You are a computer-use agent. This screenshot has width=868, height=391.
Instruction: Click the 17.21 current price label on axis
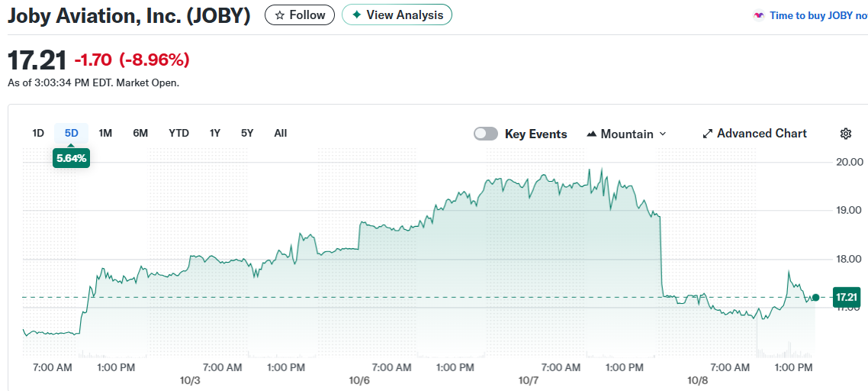click(x=847, y=297)
